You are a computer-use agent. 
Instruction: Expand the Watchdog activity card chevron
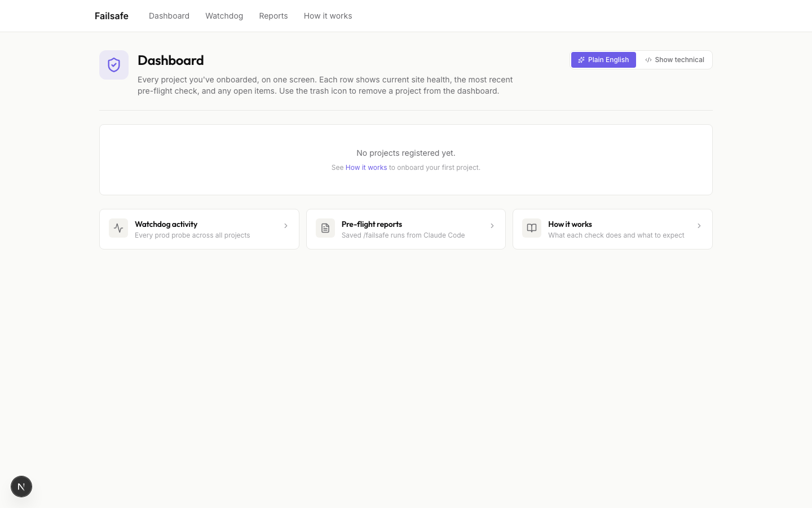click(286, 226)
